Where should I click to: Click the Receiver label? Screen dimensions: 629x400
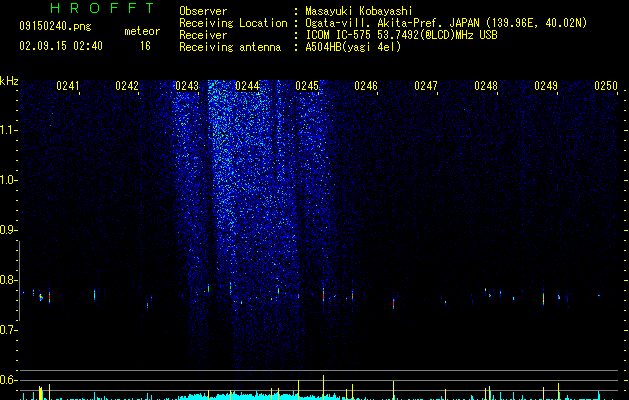click(203, 35)
